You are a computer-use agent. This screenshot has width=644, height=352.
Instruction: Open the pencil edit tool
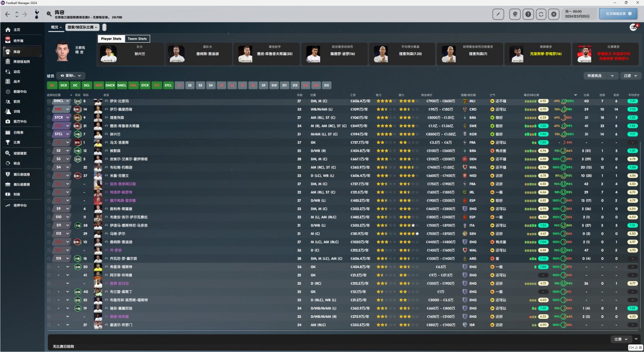(x=499, y=14)
